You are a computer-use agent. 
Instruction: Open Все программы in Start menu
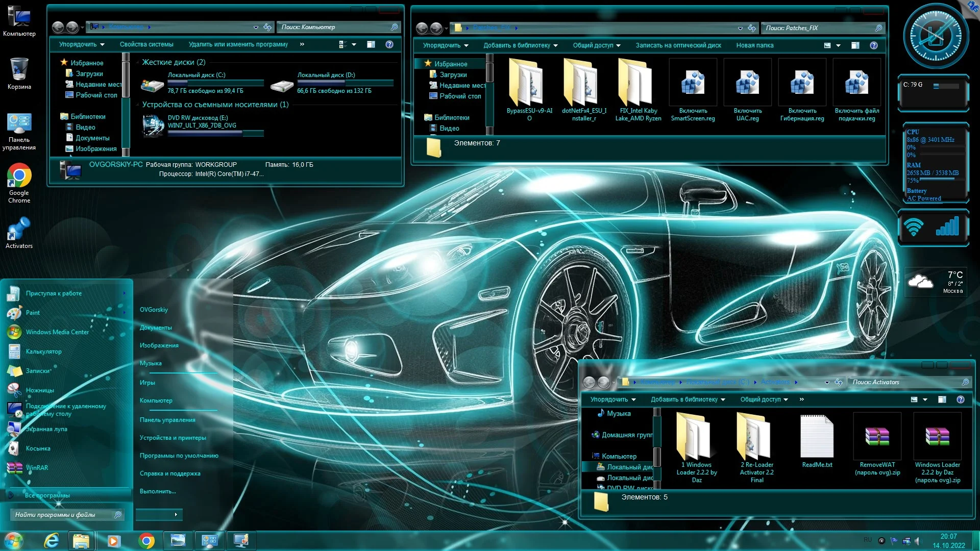[47, 495]
